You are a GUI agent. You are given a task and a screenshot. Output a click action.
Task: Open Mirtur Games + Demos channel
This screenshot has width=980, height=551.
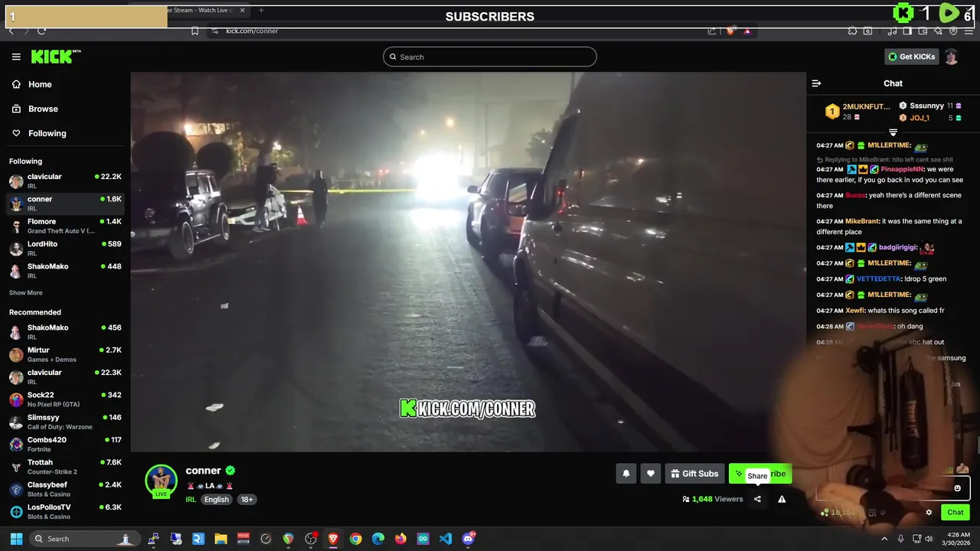[x=65, y=354]
